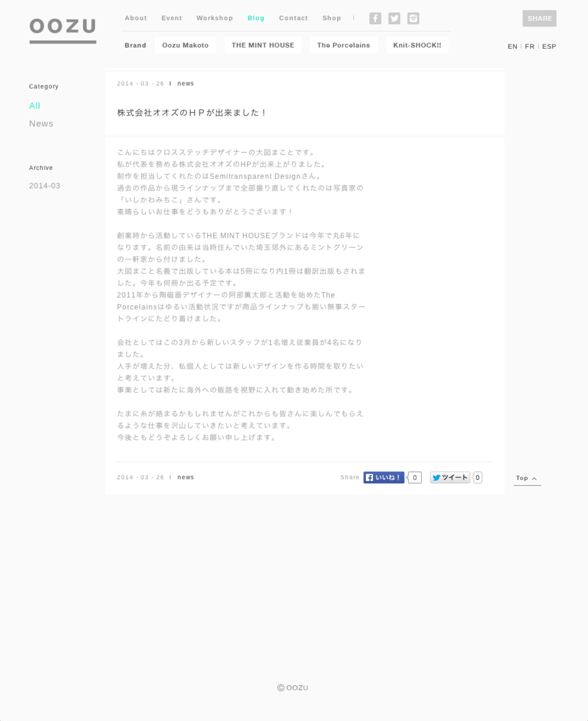
Task: Click the ツイート tweet button
Action: (x=450, y=477)
